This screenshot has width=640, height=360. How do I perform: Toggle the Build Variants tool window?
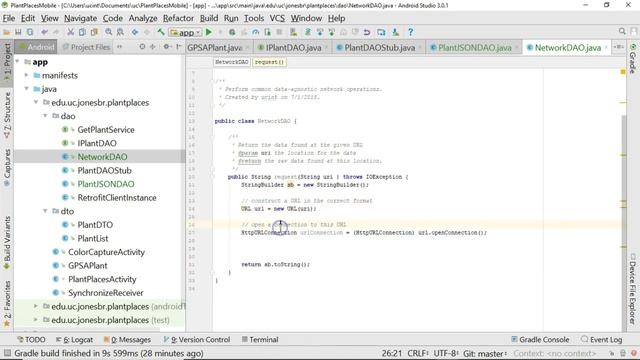click(x=7, y=242)
